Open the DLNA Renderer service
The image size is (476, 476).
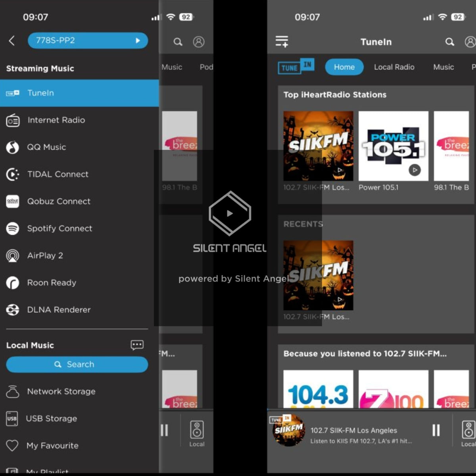[13, 310]
